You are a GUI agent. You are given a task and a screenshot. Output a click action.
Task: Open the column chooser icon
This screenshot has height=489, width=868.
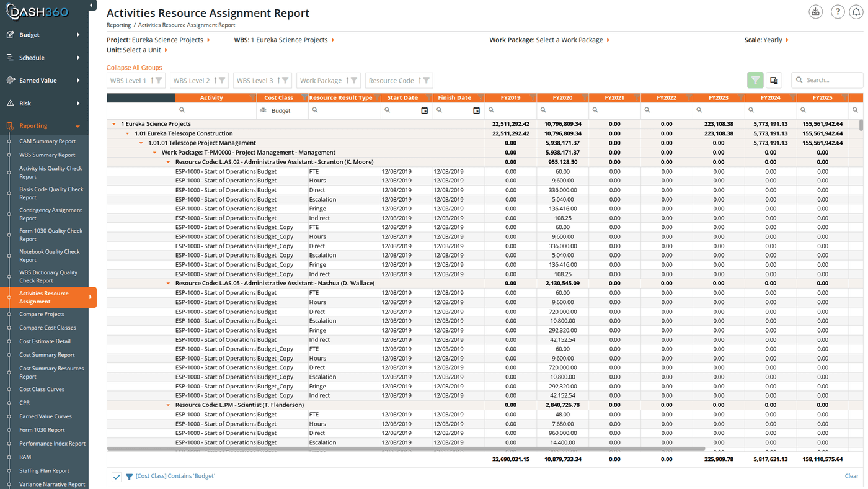774,80
